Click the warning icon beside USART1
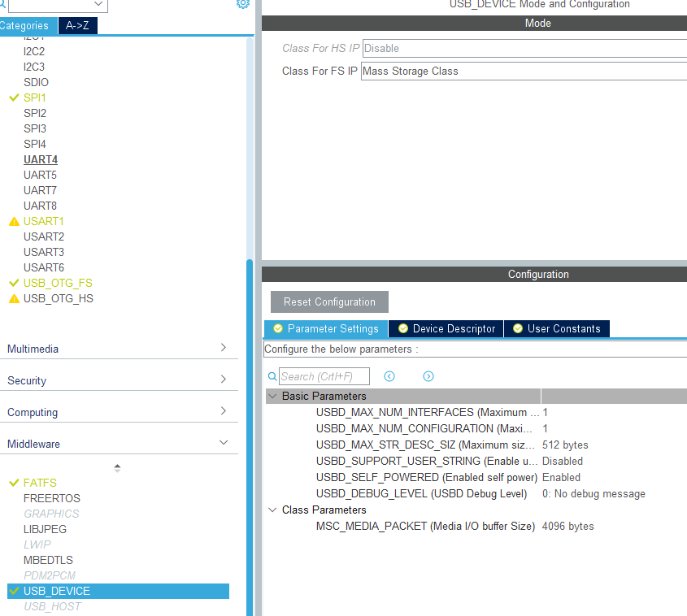 (x=14, y=222)
